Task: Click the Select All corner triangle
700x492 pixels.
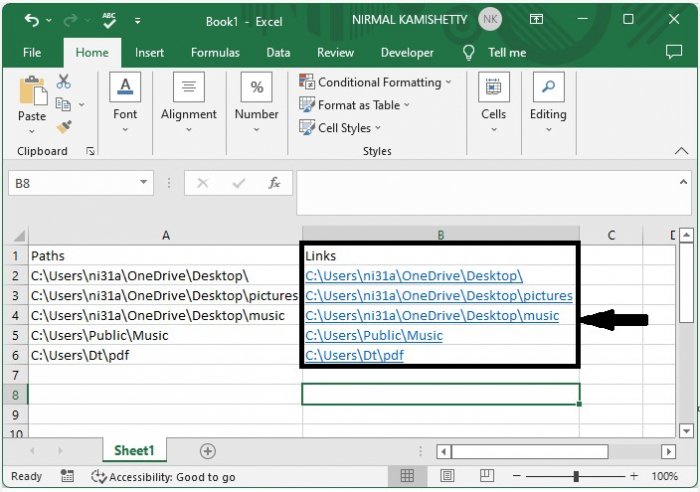Action: pos(18,235)
